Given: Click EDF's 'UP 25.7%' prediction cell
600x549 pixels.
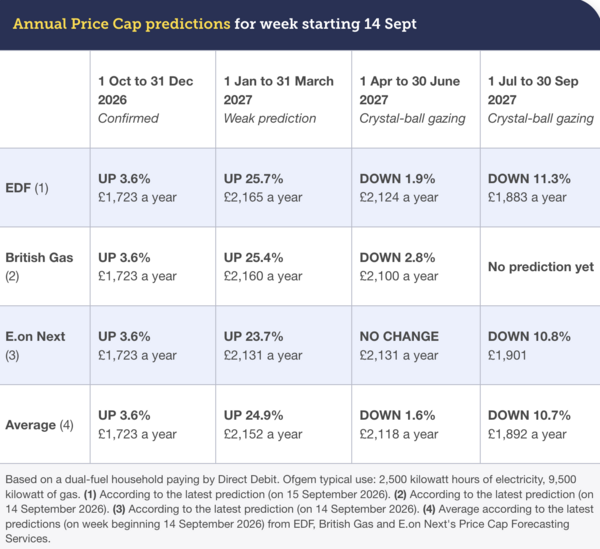Looking at the screenshot, I should [x=283, y=188].
